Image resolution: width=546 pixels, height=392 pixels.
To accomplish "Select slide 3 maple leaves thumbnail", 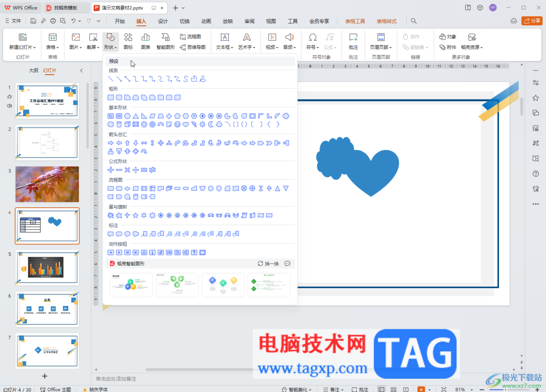I will point(47,184).
